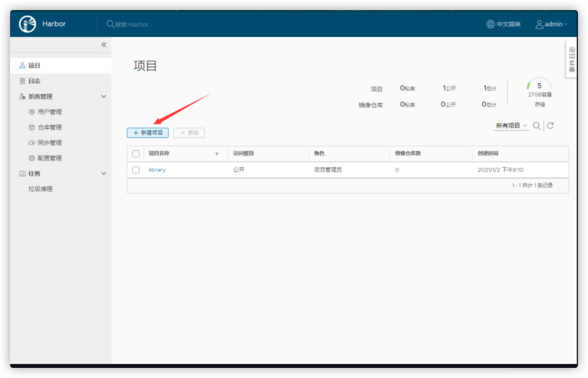Collapse the 任务 section chevron
Viewport: 588px width, 378px height.
click(x=104, y=174)
